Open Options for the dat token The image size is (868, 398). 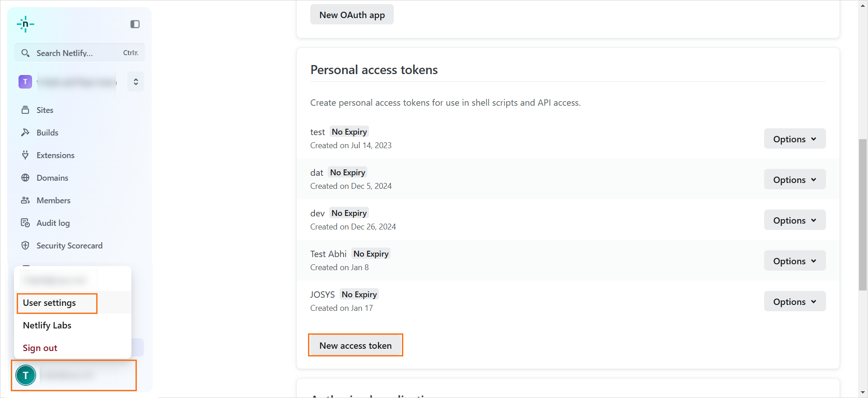[x=795, y=179]
